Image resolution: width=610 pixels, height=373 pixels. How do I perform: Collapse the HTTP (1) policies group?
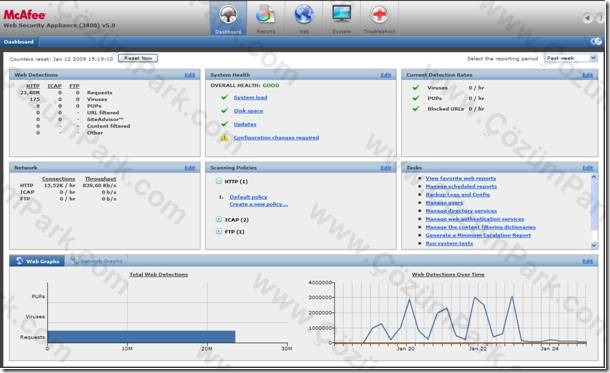click(x=219, y=181)
